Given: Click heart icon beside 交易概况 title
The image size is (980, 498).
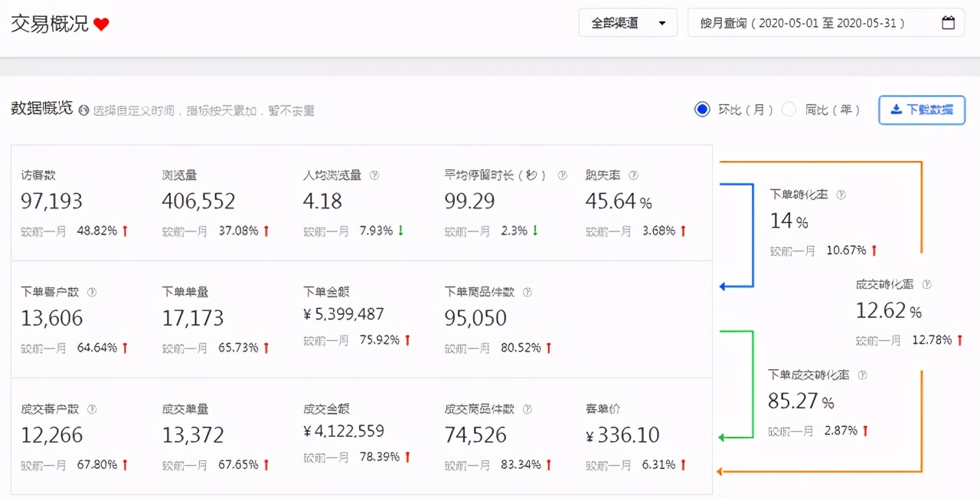Looking at the screenshot, I should pyautogui.click(x=100, y=23).
